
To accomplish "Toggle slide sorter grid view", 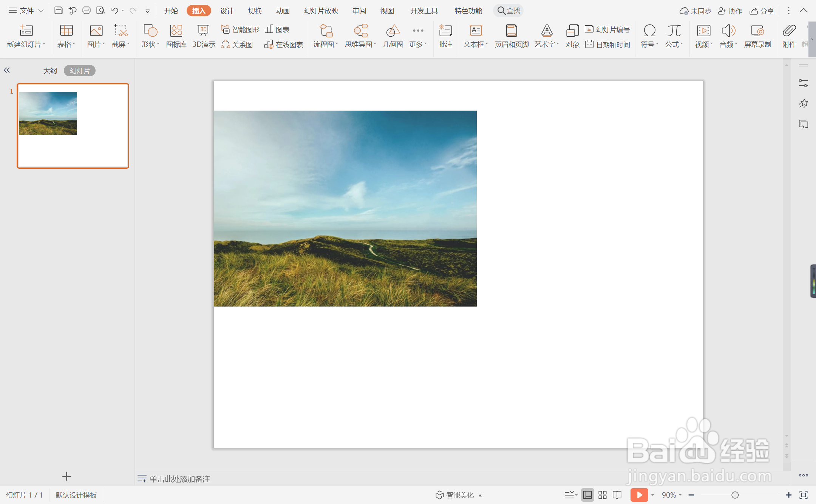I will 603,495.
